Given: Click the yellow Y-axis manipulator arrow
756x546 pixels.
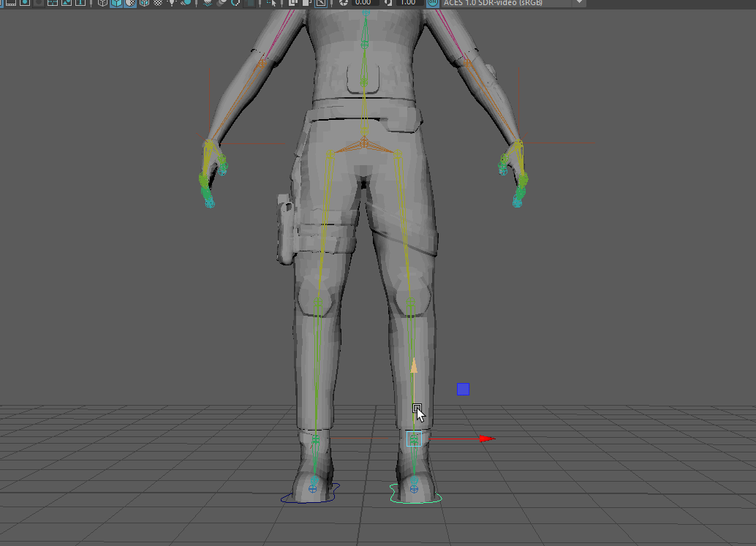Looking at the screenshot, I should click(414, 365).
